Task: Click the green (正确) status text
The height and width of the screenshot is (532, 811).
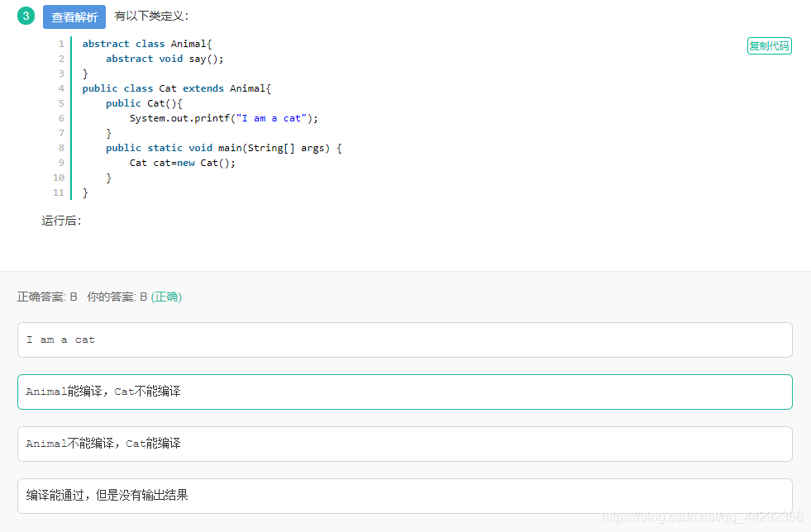Action: (166, 297)
